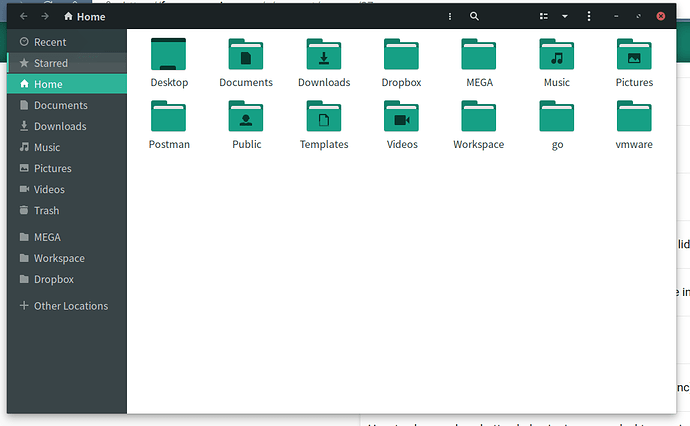This screenshot has height=426, width=690.
Task: Open Downloads in the sidebar
Action: pyautogui.click(x=67, y=126)
